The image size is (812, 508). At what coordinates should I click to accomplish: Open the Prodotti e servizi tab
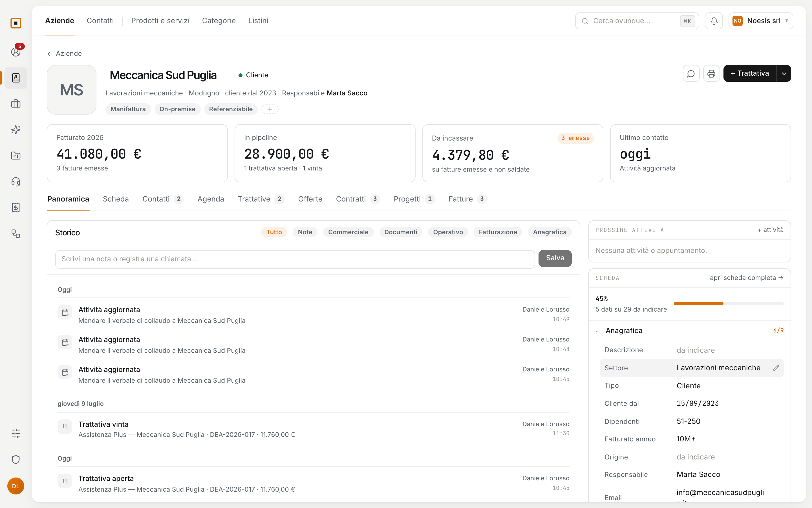pos(160,21)
